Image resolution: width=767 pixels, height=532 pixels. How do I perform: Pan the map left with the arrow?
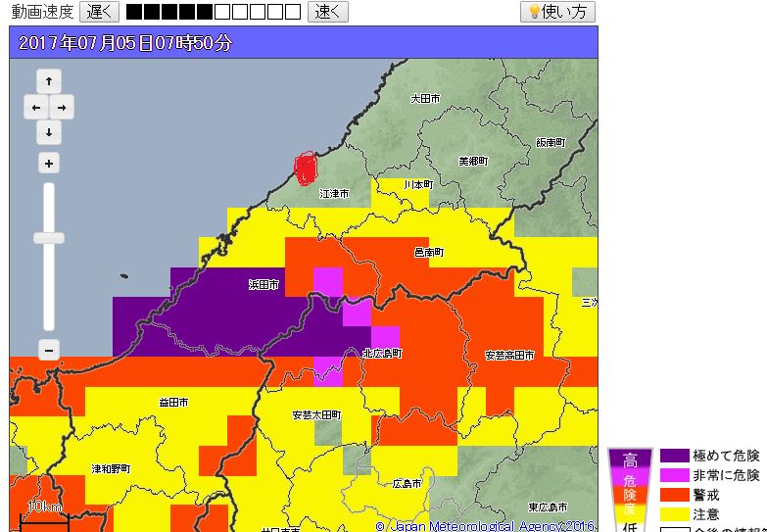[x=35, y=107]
